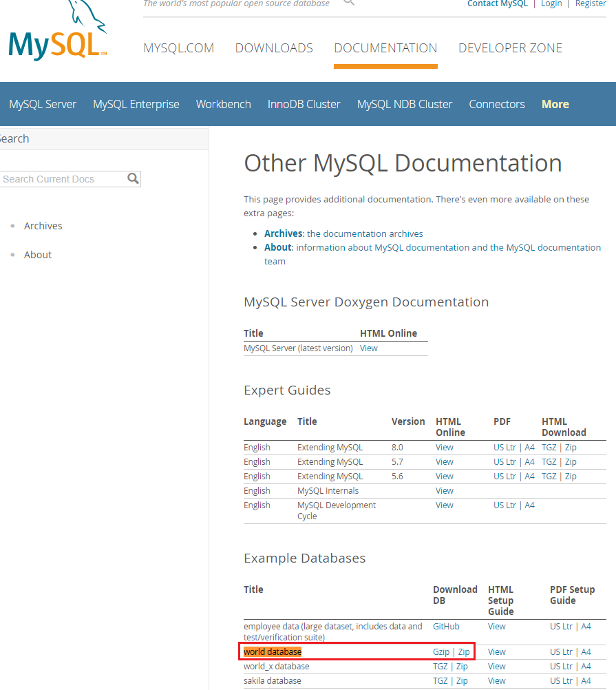Open the Connectors tab
This screenshot has width=616, height=690.
[497, 104]
